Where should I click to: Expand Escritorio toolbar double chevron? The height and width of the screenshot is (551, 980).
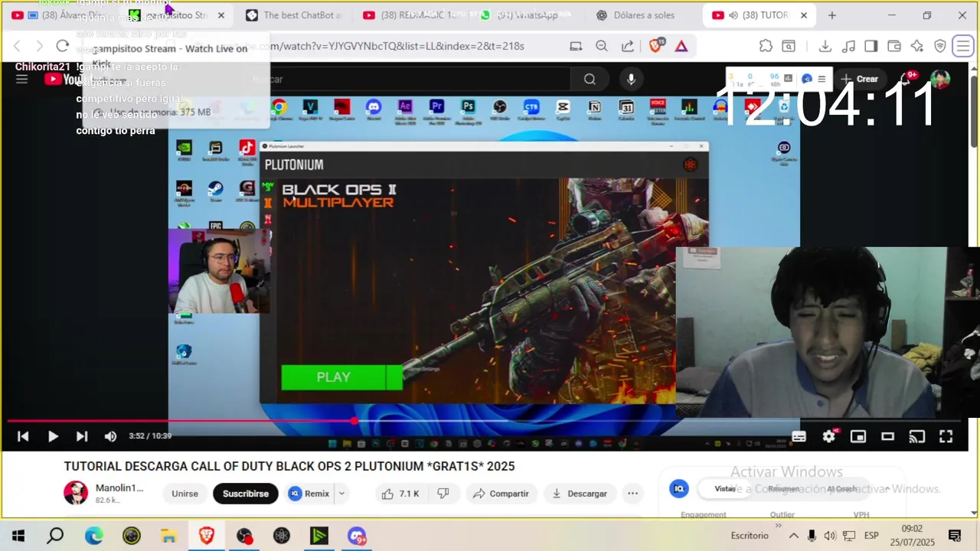779,525
